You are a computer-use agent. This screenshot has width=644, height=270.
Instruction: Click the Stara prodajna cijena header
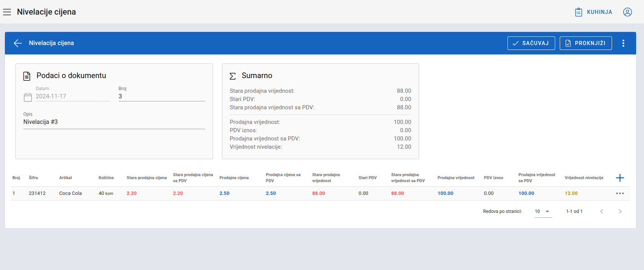(x=146, y=178)
